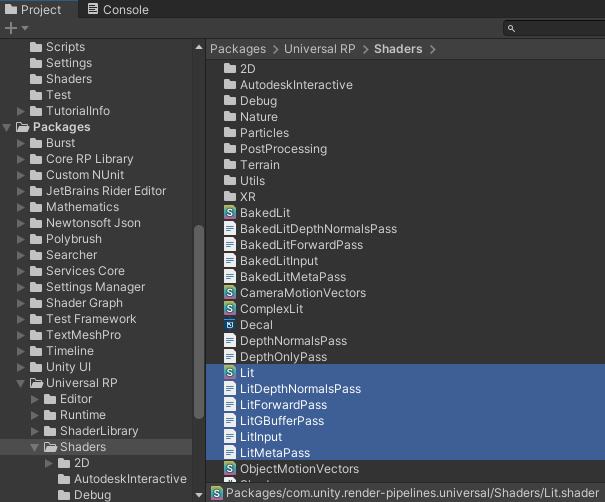Go to Packages in breadcrumb
This screenshot has height=502, width=605.
[238, 49]
